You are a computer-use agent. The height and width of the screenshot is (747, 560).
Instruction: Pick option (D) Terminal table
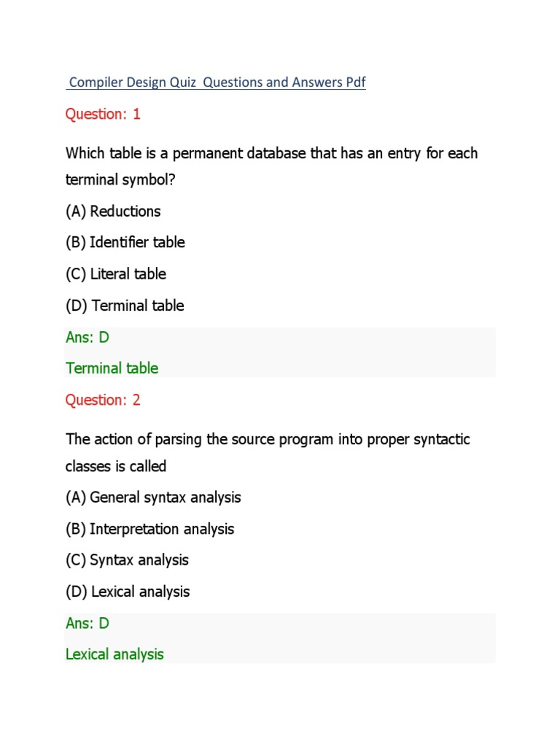point(125,306)
